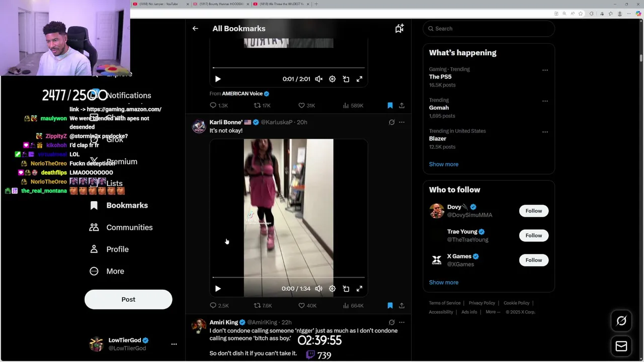Open the Cookie Policy link

(517, 303)
